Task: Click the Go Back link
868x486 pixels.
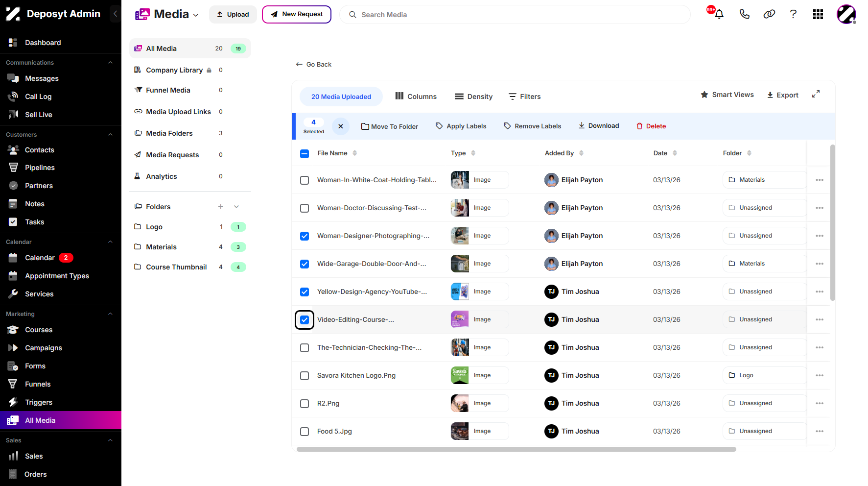Action: 314,64
